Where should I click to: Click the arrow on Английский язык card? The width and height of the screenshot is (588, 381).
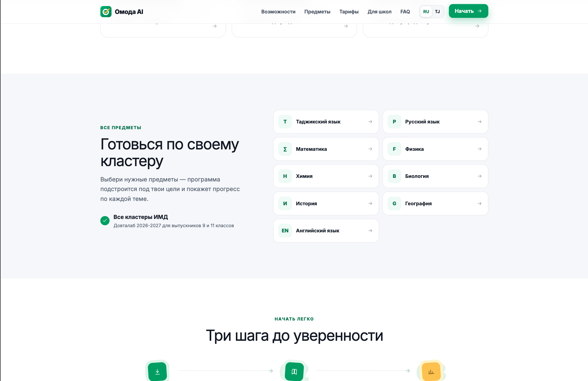point(370,230)
